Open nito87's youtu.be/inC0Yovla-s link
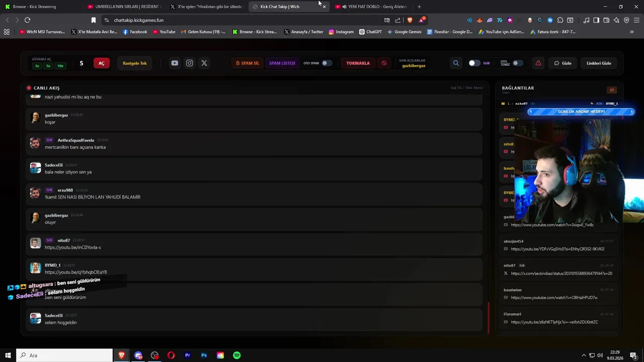 (72, 247)
